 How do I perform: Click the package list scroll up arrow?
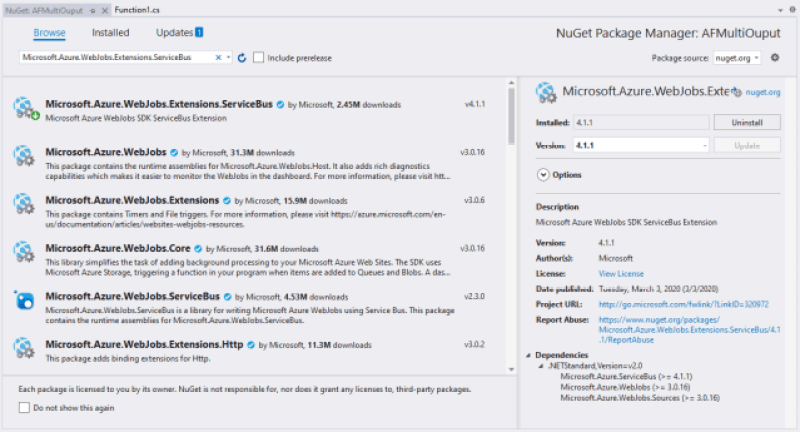tap(511, 83)
